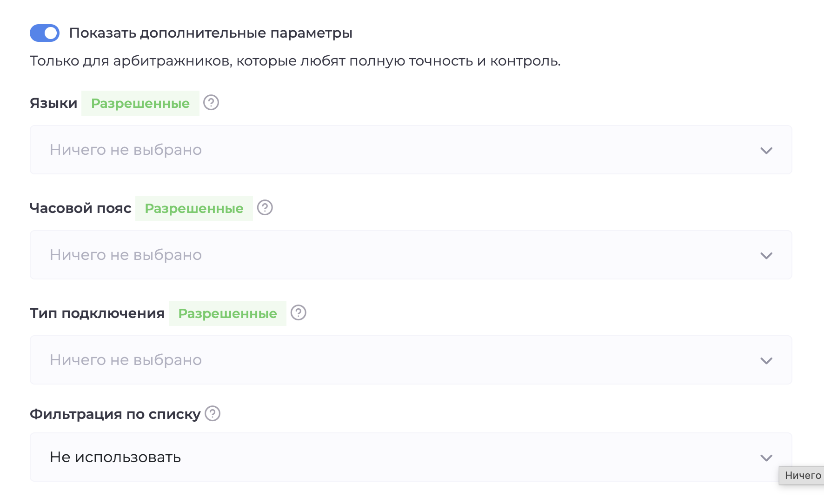Expand the Фильтрация по списку dropdown arrow
824x504 pixels.
pos(766,457)
